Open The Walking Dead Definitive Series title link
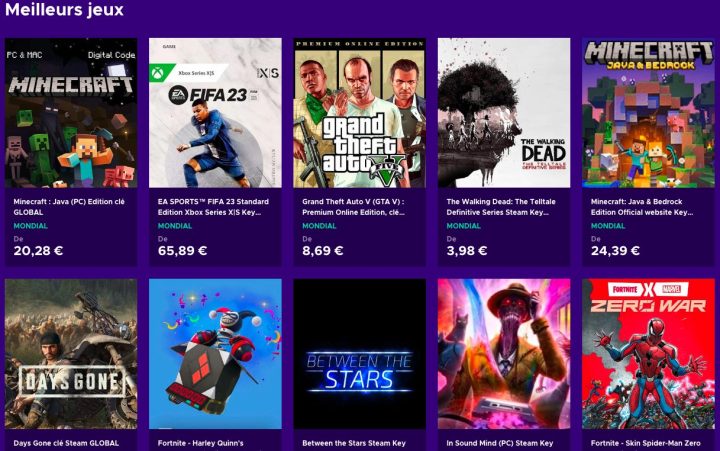 (x=502, y=206)
